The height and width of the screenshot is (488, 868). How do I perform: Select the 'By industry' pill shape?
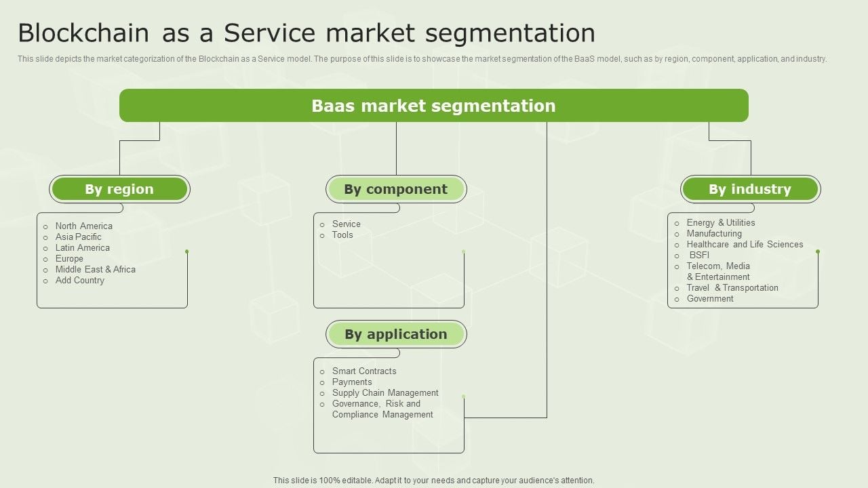750,189
